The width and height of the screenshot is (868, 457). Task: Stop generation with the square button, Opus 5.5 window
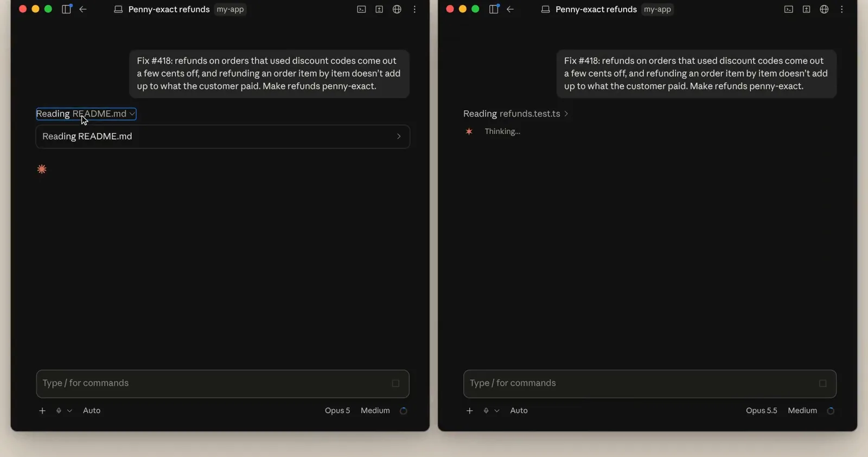tap(823, 384)
